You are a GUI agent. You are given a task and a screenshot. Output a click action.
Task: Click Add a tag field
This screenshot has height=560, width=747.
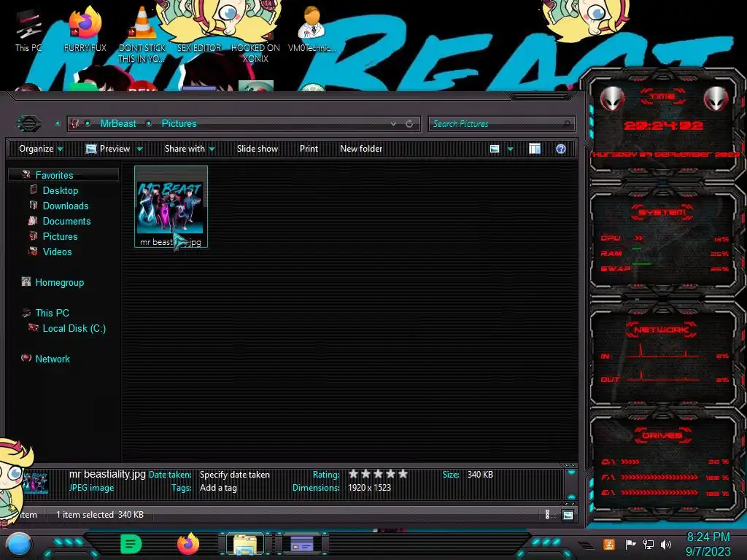click(218, 488)
